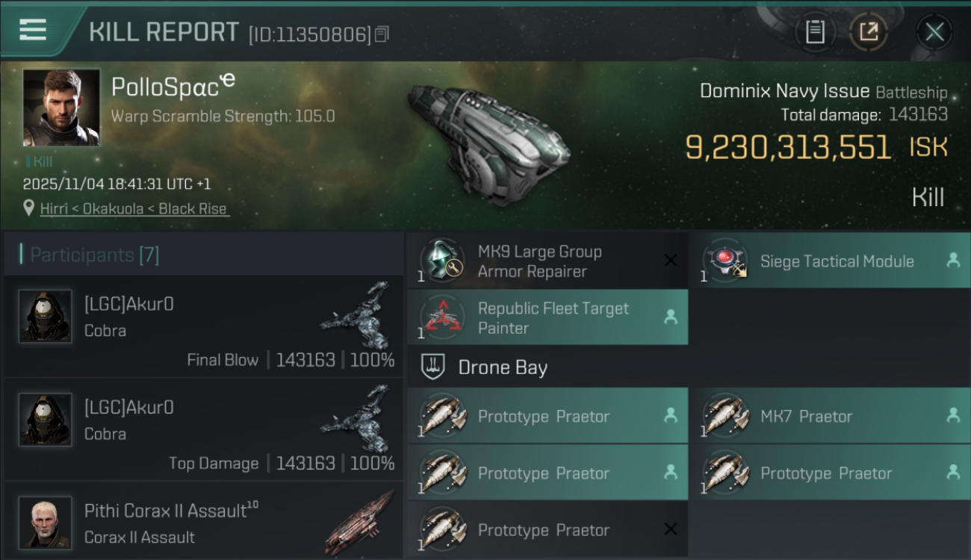Toggle the Republic Fleet Target Painter status
The height and width of the screenshot is (560, 971).
[x=671, y=317]
